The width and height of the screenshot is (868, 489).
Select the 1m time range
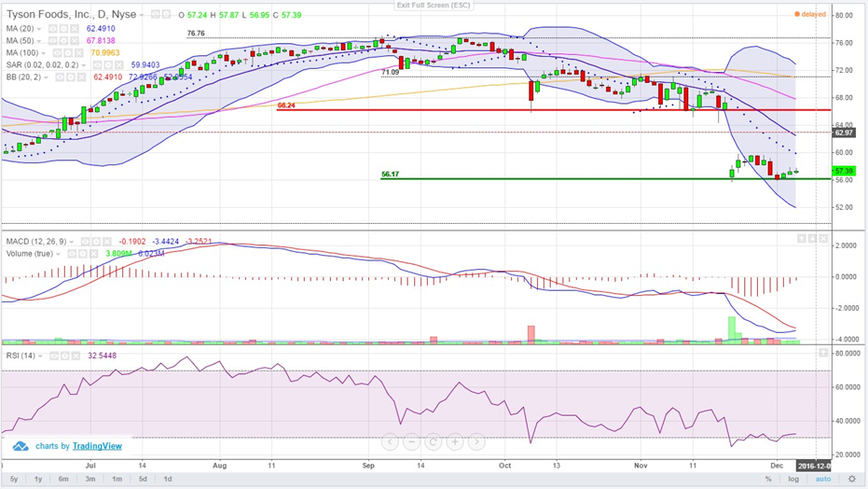pos(117,479)
